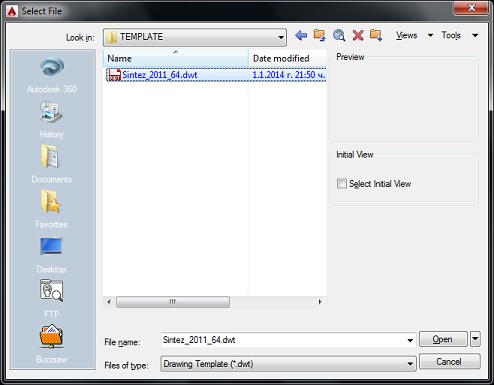The height and width of the screenshot is (385, 494).
Task: Open the File name history dropdown arrow
Action: tap(410, 340)
